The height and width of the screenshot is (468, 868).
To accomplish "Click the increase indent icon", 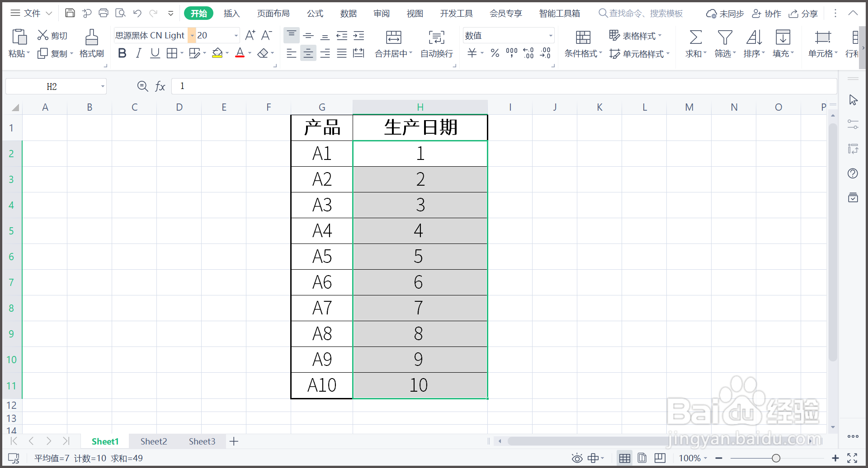I will click(x=359, y=35).
